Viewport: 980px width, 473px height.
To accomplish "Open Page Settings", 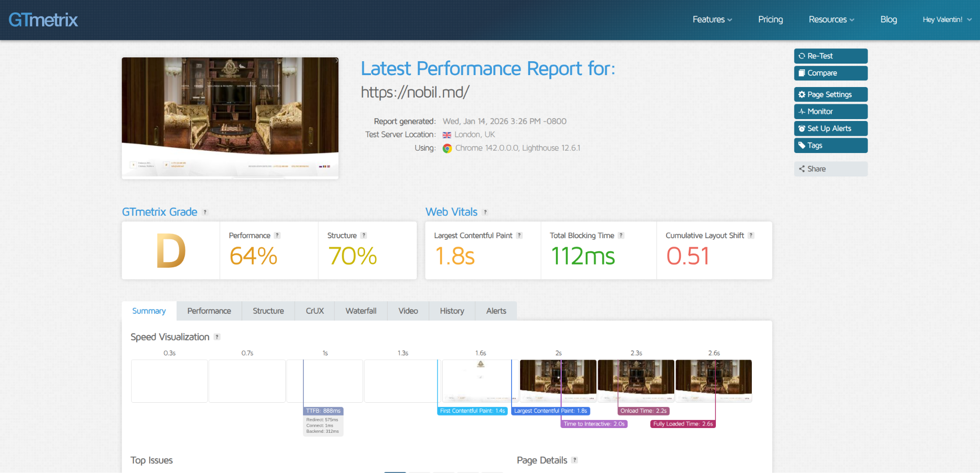I will (x=831, y=95).
